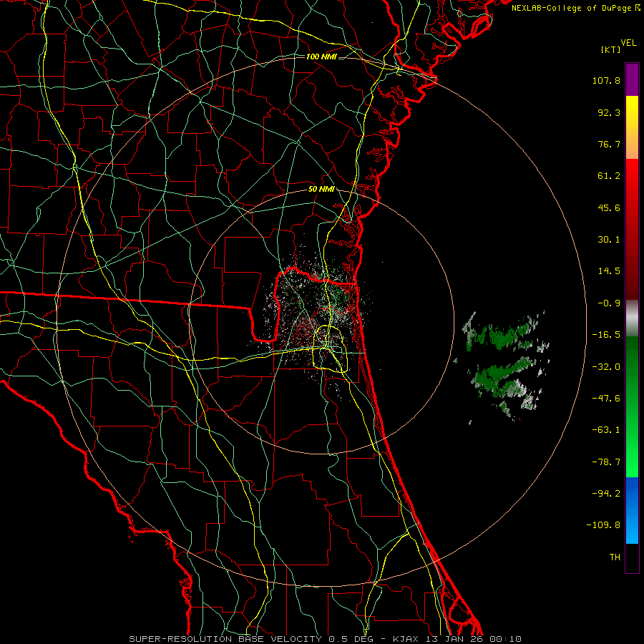Screen dimensions: 644x644
Task: Click the 100 NMI range ring label
Action: tap(321, 57)
